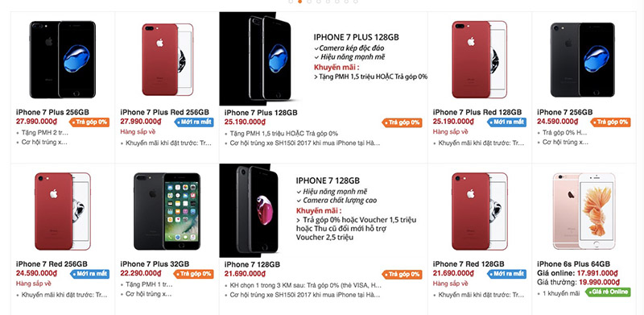Open the iPhone 7 Plus Red 128GB title link
The image size is (644, 315).
click(477, 112)
